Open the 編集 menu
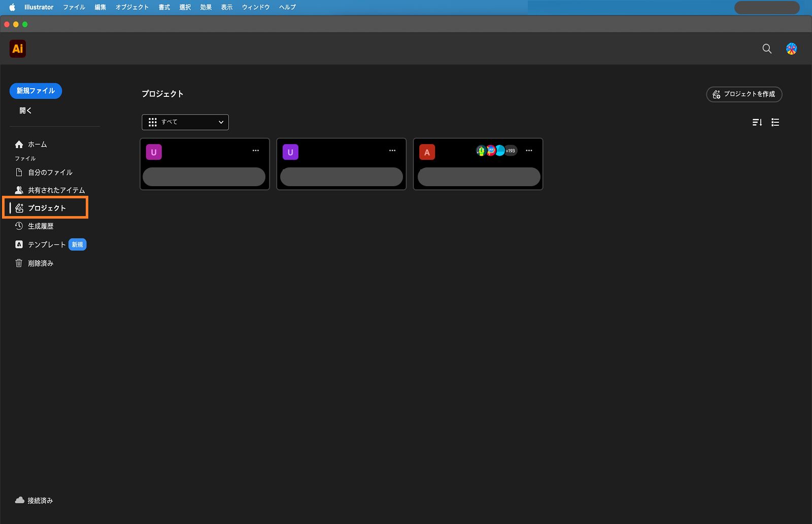This screenshot has width=812, height=524. point(100,7)
